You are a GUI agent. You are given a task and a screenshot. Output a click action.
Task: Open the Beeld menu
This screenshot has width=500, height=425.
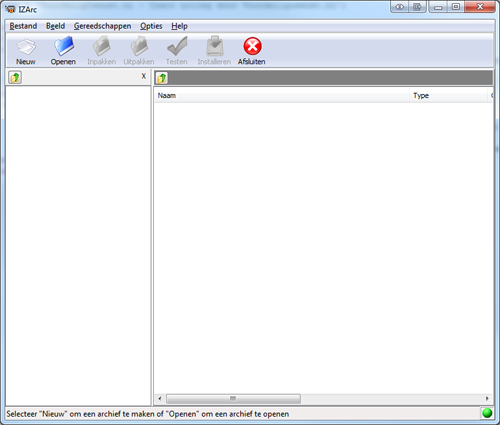[x=55, y=26]
